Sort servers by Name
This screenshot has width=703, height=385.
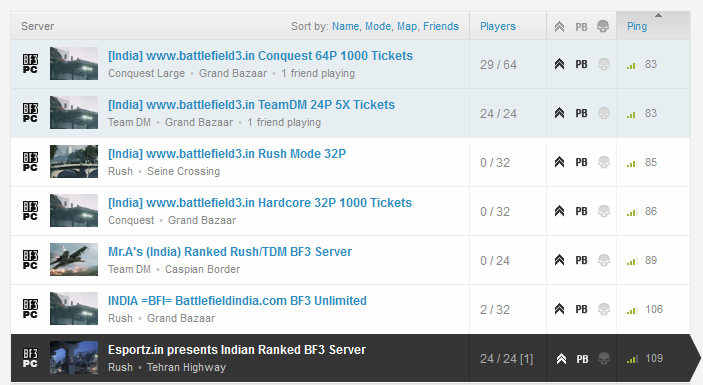click(345, 26)
